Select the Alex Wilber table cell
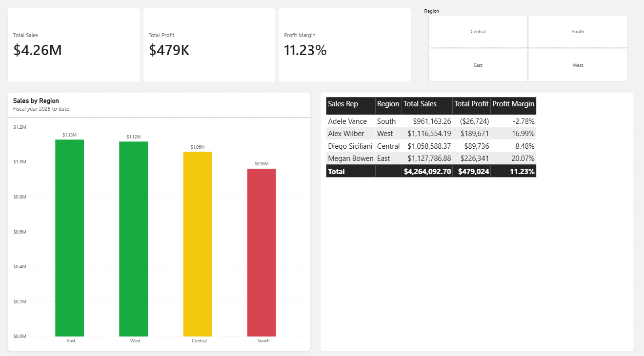The width and height of the screenshot is (644, 356). click(x=351, y=133)
